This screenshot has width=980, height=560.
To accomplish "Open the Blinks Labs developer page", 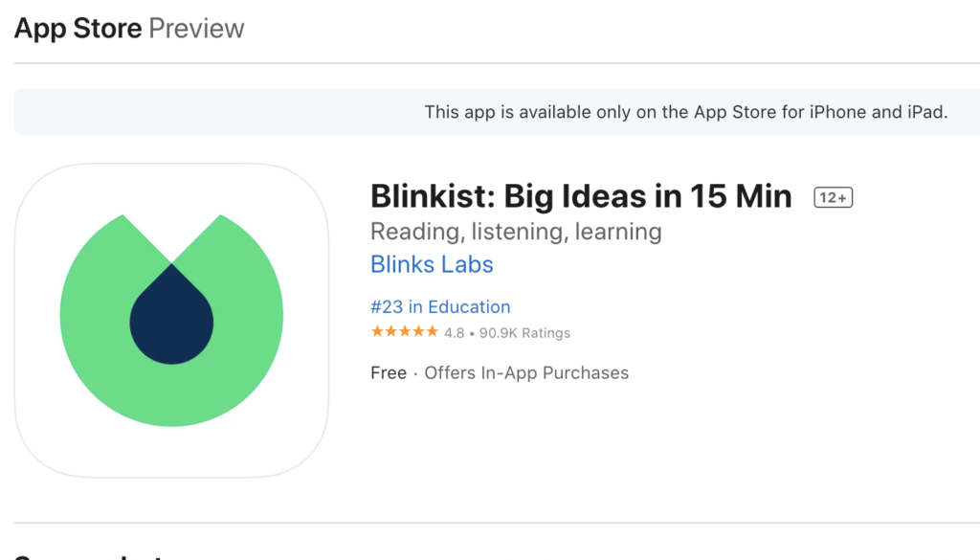I will 432,264.
